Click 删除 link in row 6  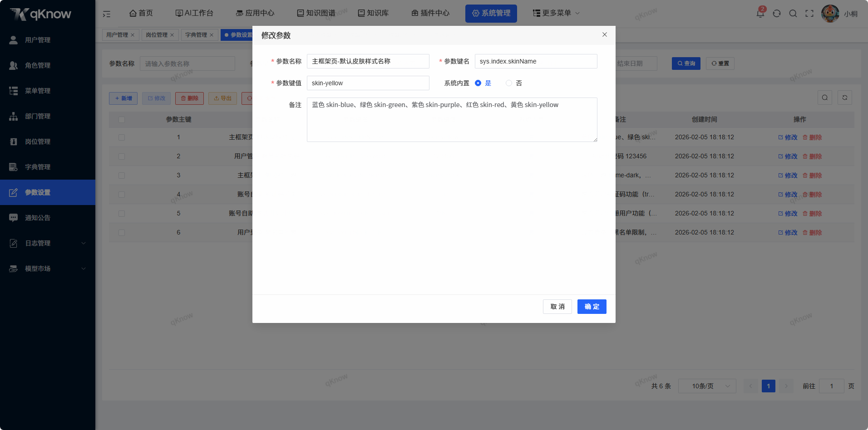click(x=812, y=233)
